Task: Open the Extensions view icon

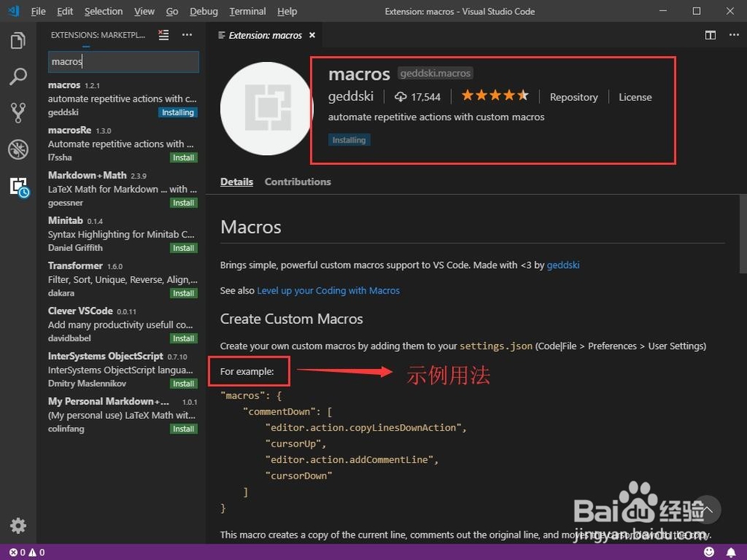Action: coord(19,187)
